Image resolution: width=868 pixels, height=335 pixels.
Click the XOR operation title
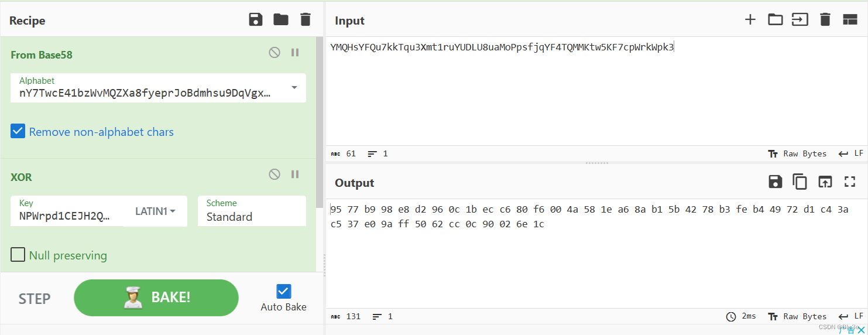tap(21, 177)
